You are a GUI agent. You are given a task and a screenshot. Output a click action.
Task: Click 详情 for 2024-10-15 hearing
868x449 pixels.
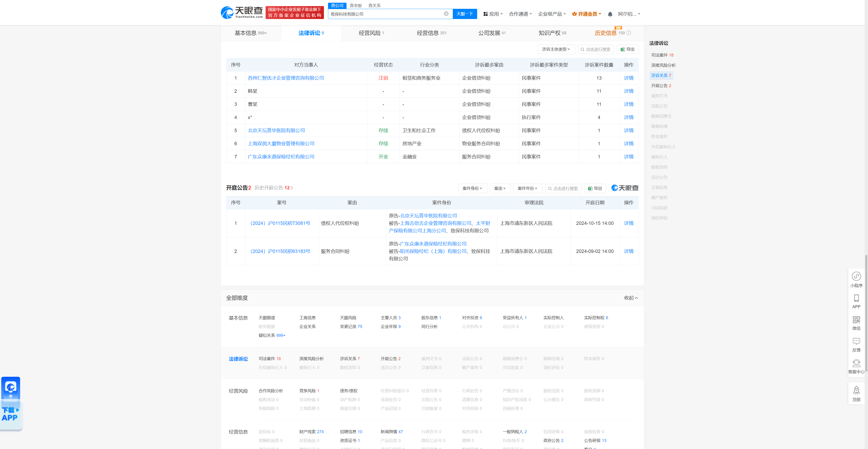point(628,223)
